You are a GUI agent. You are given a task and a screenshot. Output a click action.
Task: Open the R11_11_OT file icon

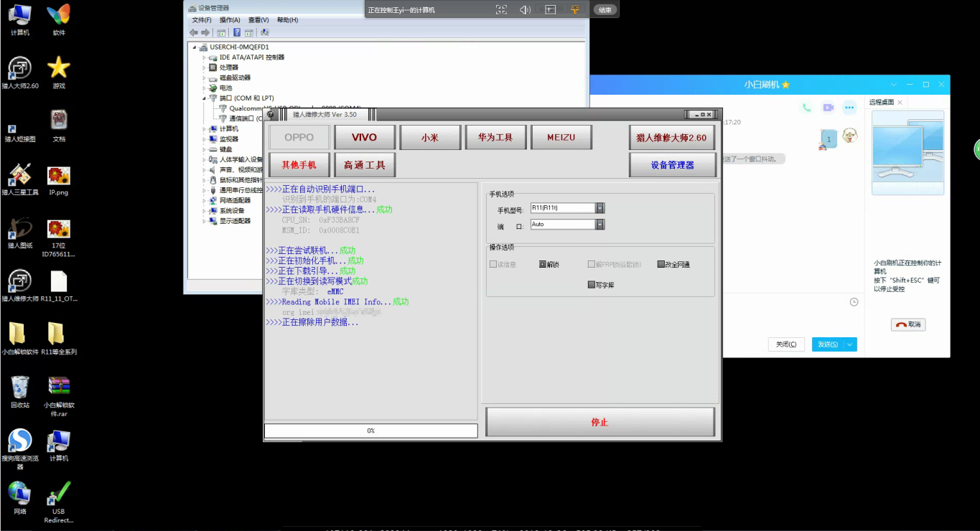point(59,285)
